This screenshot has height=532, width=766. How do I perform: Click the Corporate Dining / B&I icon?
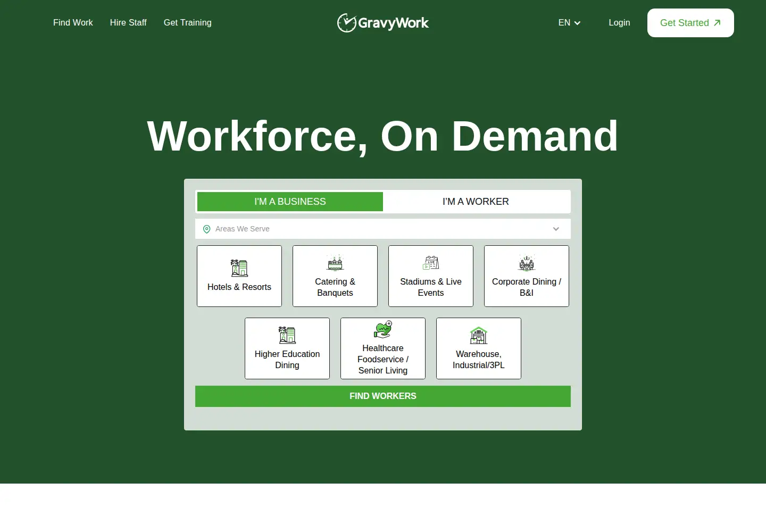coord(527,263)
